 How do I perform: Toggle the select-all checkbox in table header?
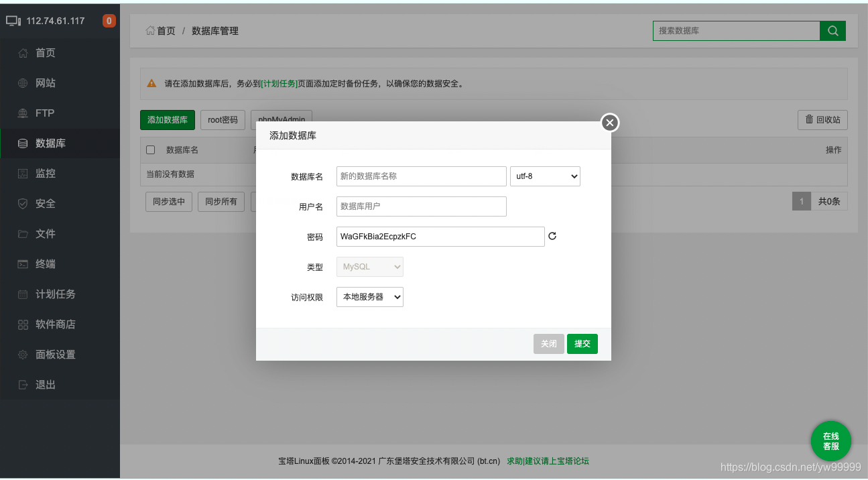point(151,149)
